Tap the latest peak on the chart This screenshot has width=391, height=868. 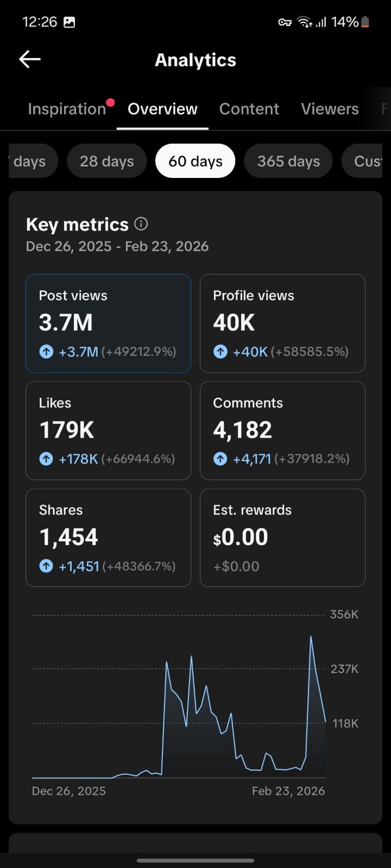[x=311, y=637]
